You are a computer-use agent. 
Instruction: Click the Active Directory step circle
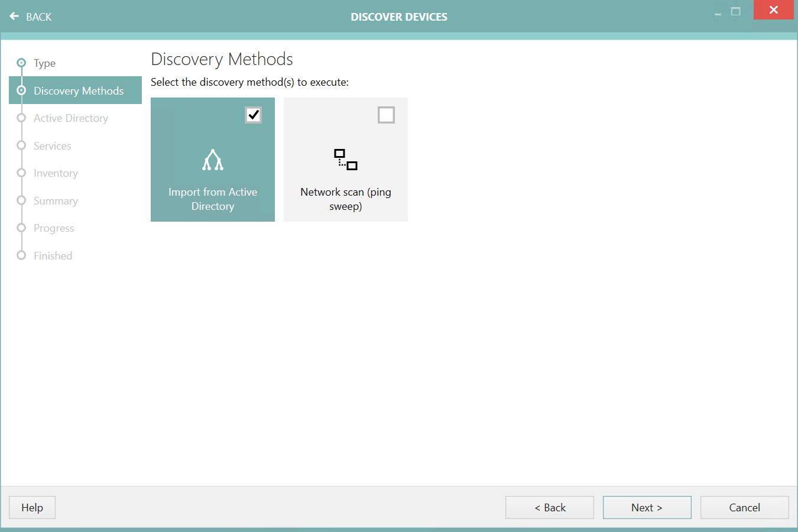point(21,118)
